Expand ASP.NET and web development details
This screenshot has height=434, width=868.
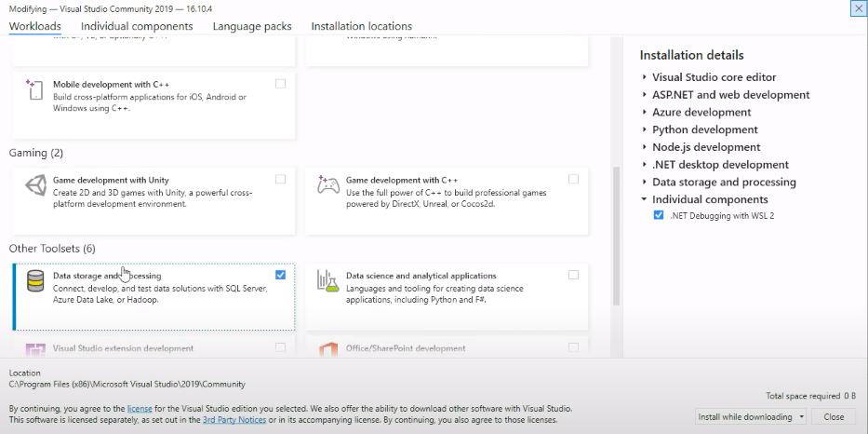645,95
